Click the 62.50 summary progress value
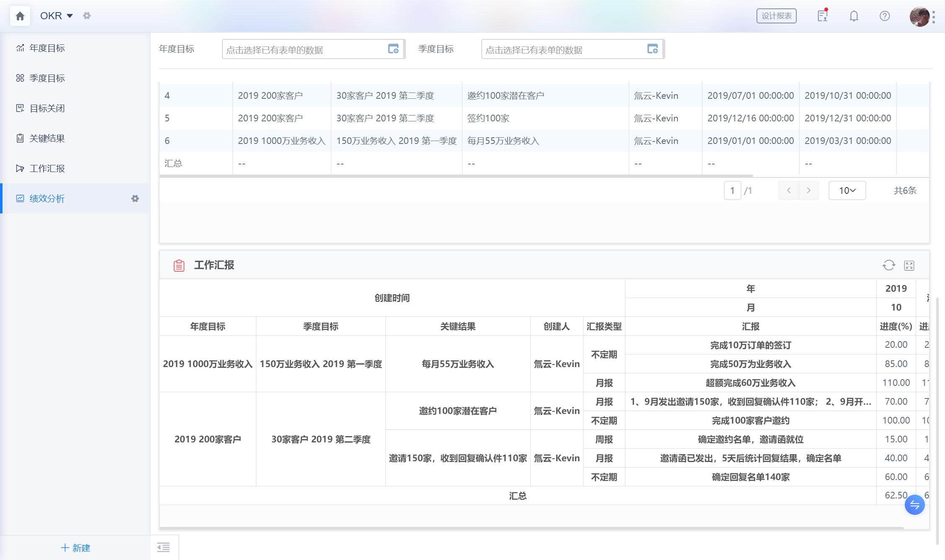945x560 pixels. pos(896,496)
